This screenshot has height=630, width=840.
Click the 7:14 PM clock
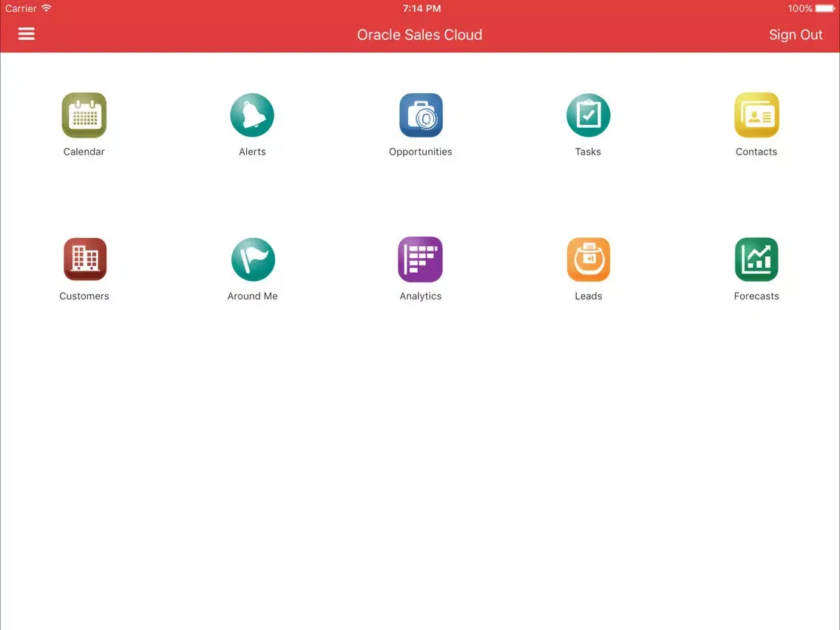pos(421,9)
